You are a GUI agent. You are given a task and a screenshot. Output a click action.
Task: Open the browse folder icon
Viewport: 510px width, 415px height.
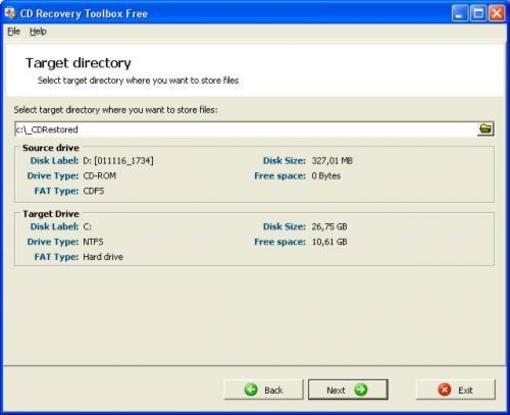click(x=485, y=129)
